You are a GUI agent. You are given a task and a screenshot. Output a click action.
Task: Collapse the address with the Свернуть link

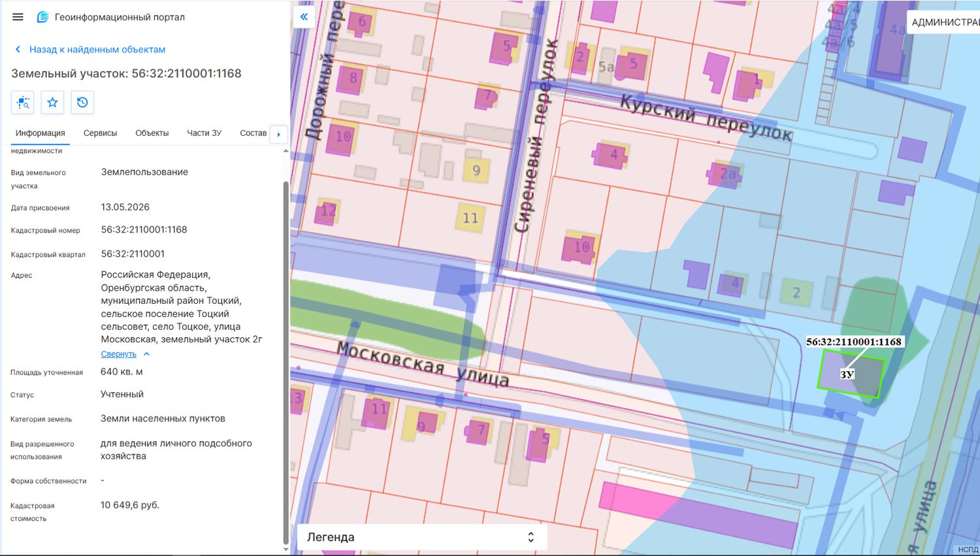pos(119,353)
